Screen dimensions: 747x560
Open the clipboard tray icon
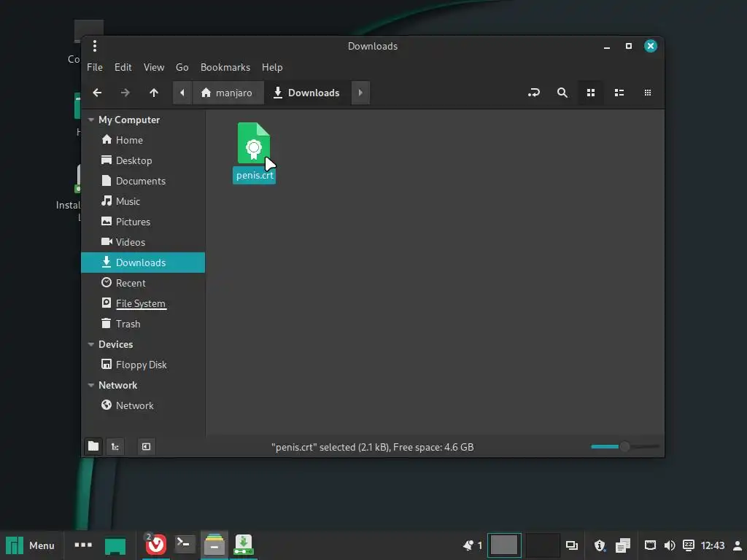coord(623,545)
